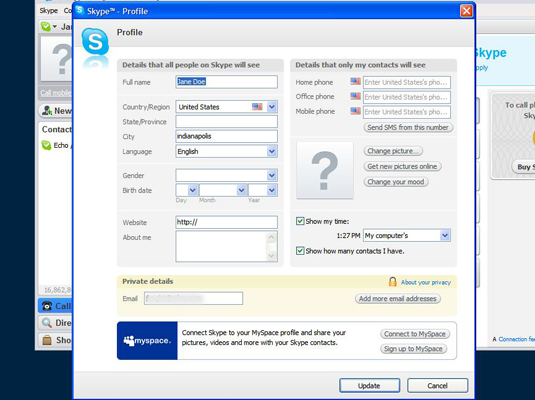Click the Mobile phone number field
The width and height of the screenshot is (535, 400).
click(x=407, y=112)
